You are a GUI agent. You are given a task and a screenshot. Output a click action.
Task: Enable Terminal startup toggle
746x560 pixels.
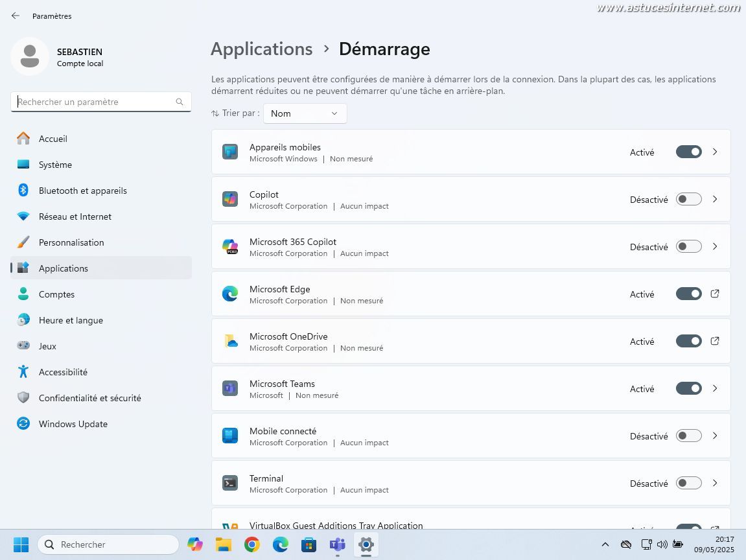(x=688, y=484)
